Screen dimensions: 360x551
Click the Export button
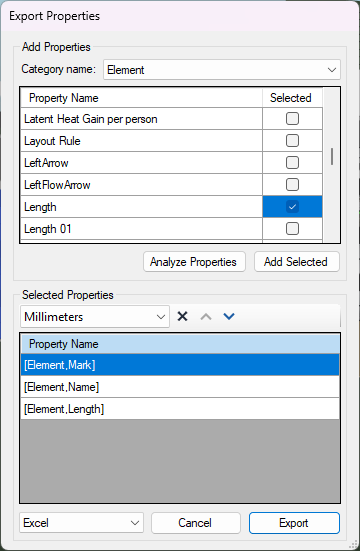(x=294, y=523)
